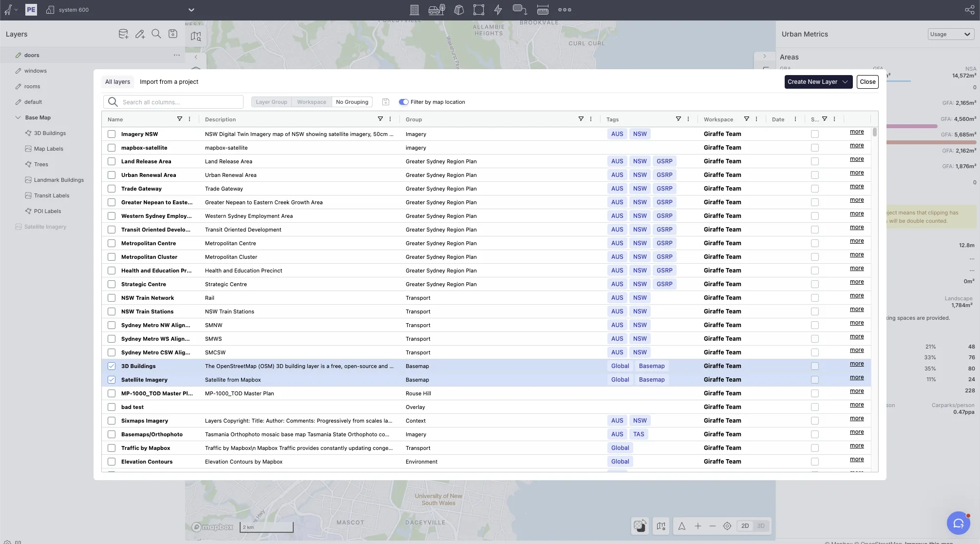Image resolution: width=980 pixels, height=544 pixels.
Task: Select the transport and trees toolbar icon
Action: [x=436, y=10]
